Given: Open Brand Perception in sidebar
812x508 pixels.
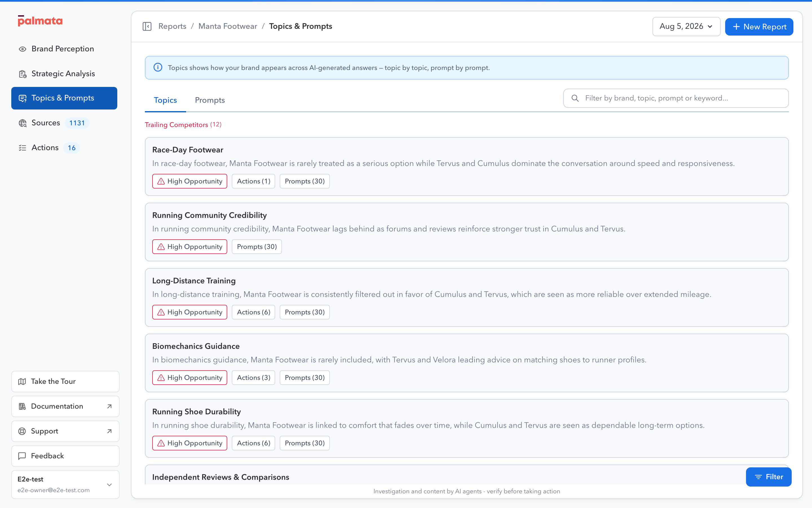Looking at the screenshot, I should coord(64,49).
